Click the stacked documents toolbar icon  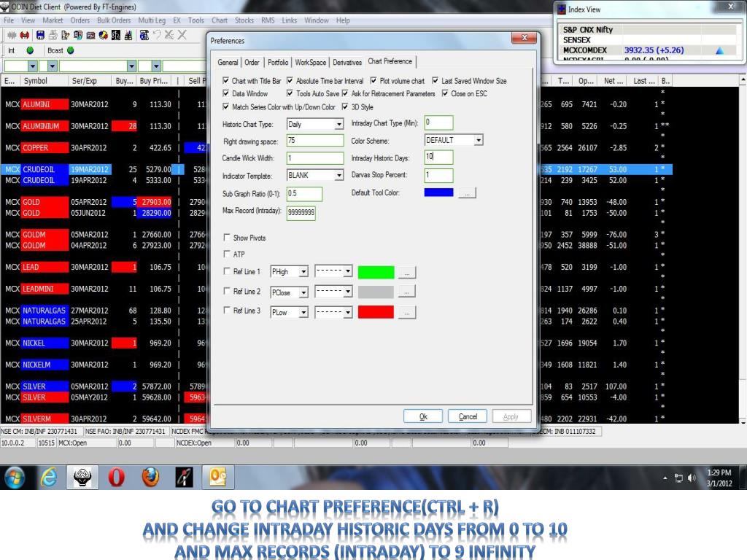click(78, 35)
